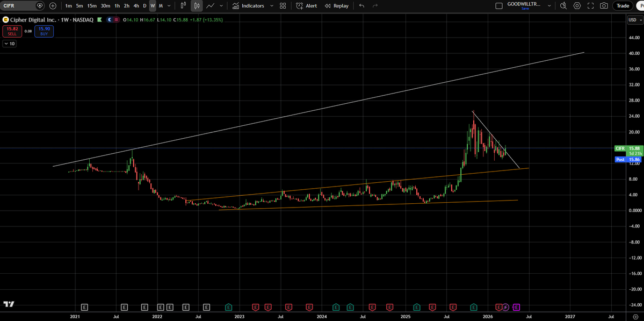Toggle the moon extended-hours session icon
Image resolution: width=644 pixels, height=321 pixels.
coord(110,19)
